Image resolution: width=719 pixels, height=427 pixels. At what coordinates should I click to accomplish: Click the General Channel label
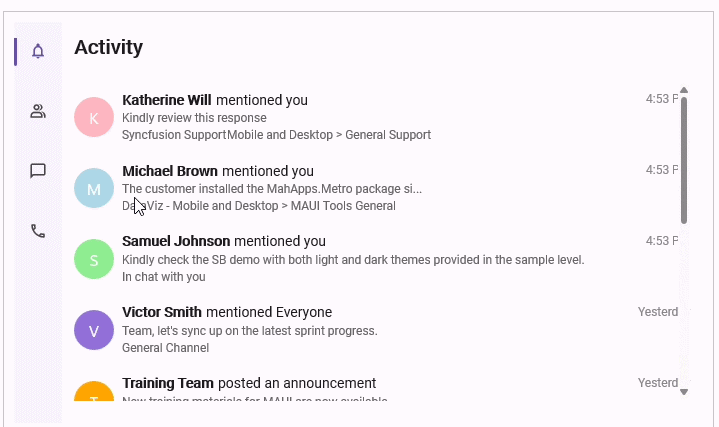coord(165,348)
